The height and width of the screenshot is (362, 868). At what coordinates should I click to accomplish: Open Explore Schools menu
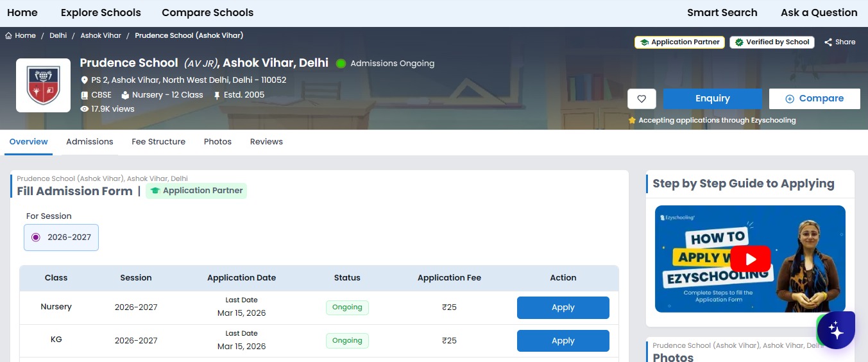[101, 13]
